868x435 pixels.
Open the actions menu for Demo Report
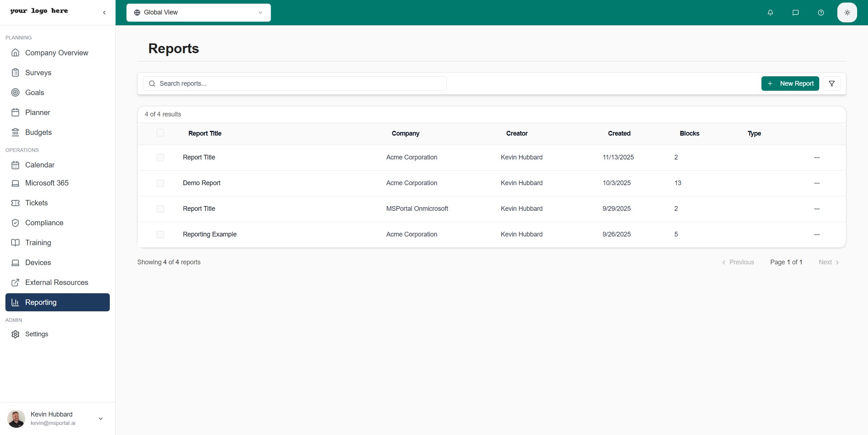tap(817, 183)
